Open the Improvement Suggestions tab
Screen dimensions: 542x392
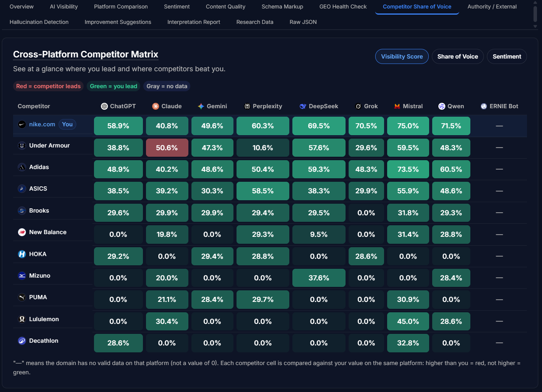(x=118, y=22)
